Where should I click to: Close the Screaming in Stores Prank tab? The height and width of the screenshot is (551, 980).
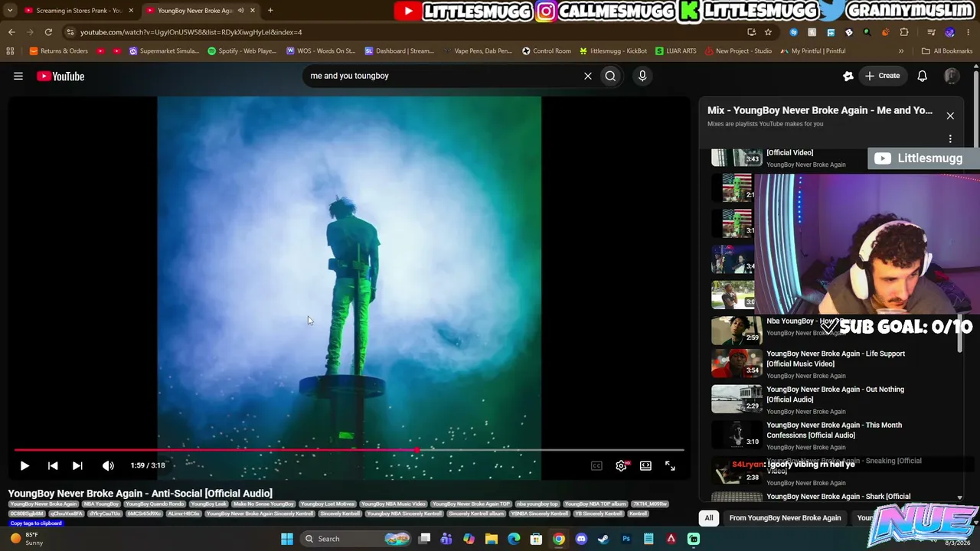[x=131, y=11]
